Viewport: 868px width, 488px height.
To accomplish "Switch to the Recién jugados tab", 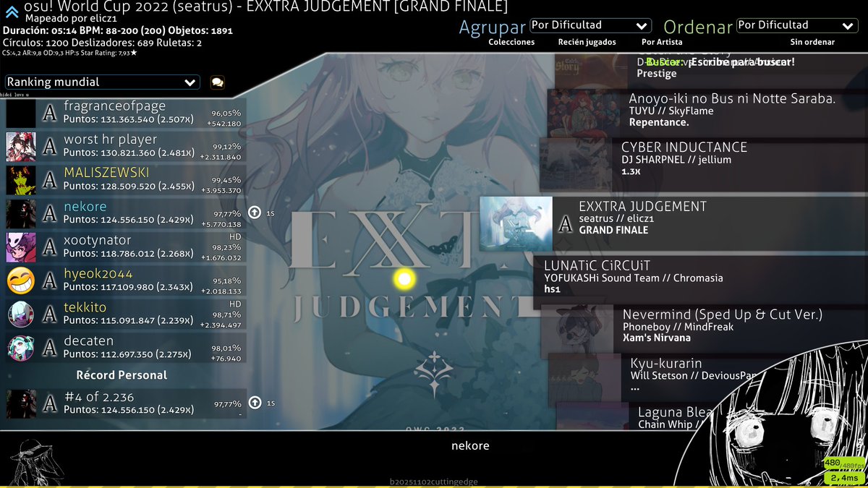I will 587,42.
